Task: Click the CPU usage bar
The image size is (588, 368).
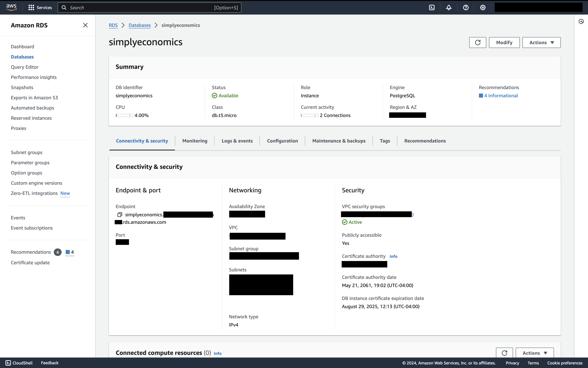Action: point(124,115)
